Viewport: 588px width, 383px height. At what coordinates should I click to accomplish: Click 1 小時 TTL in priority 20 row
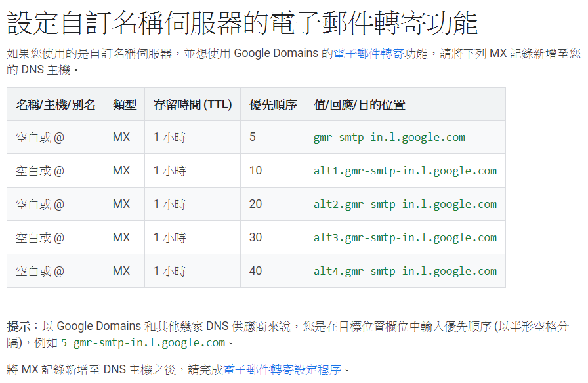(x=169, y=204)
